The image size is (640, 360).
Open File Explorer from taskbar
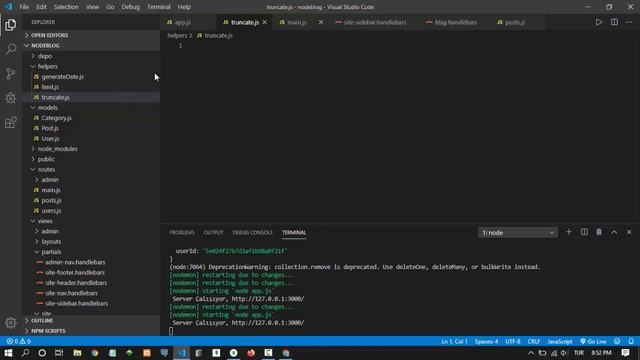(x=77, y=353)
